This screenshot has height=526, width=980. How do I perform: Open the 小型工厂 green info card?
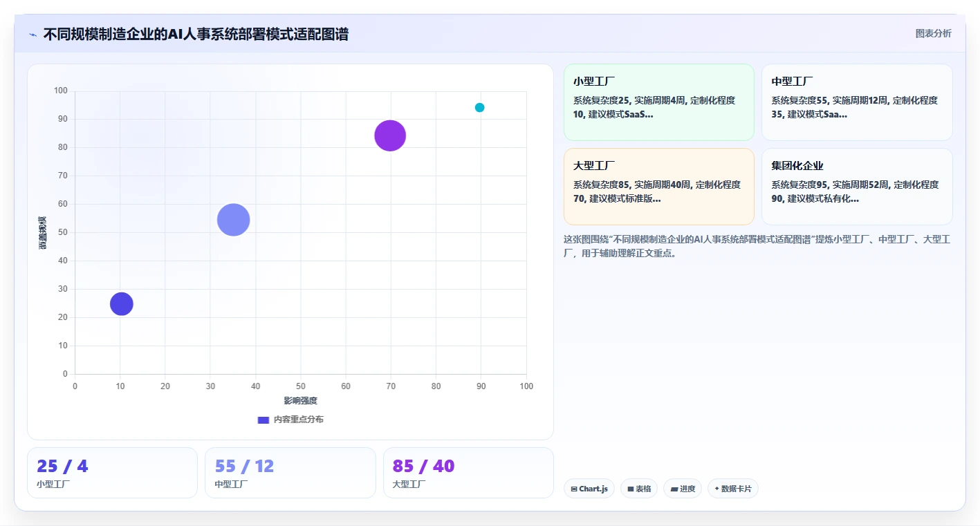click(x=658, y=102)
